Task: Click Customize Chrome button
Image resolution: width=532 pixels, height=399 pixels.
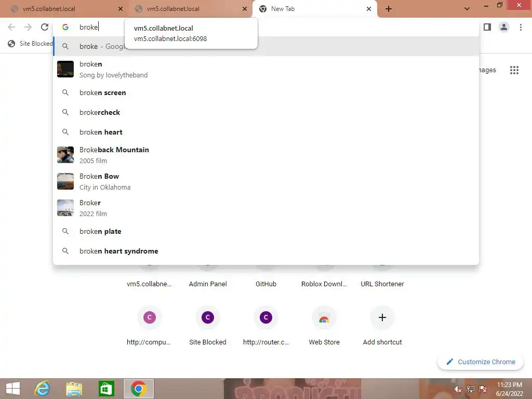Action: 481,362
